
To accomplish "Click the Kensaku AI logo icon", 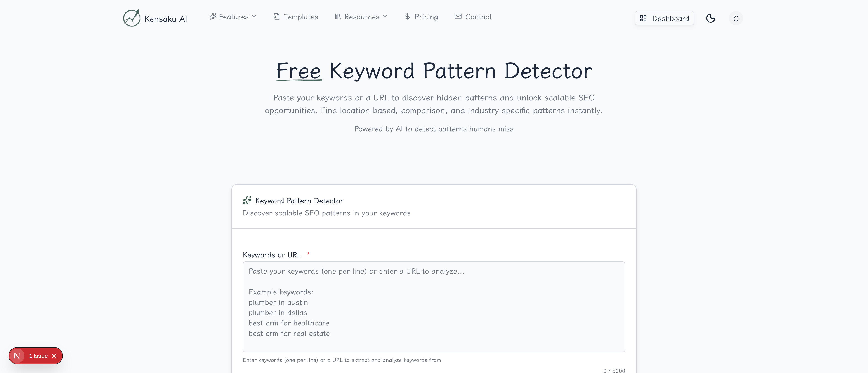I will coord(131,18).
